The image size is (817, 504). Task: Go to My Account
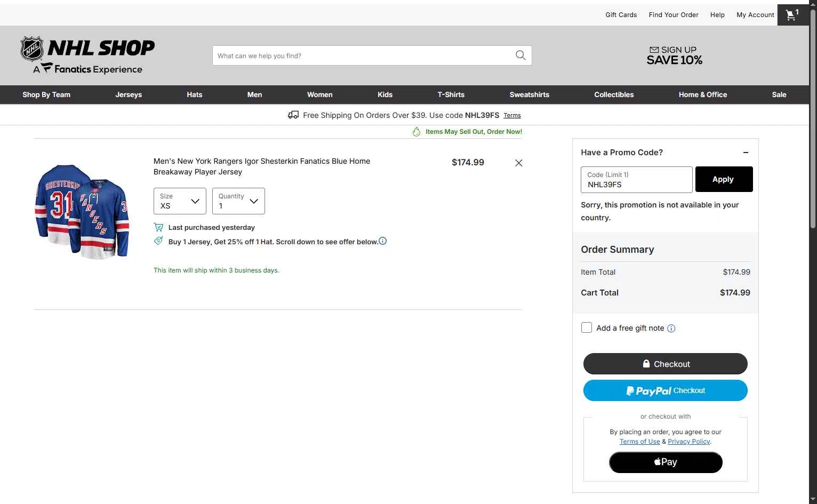755,15
